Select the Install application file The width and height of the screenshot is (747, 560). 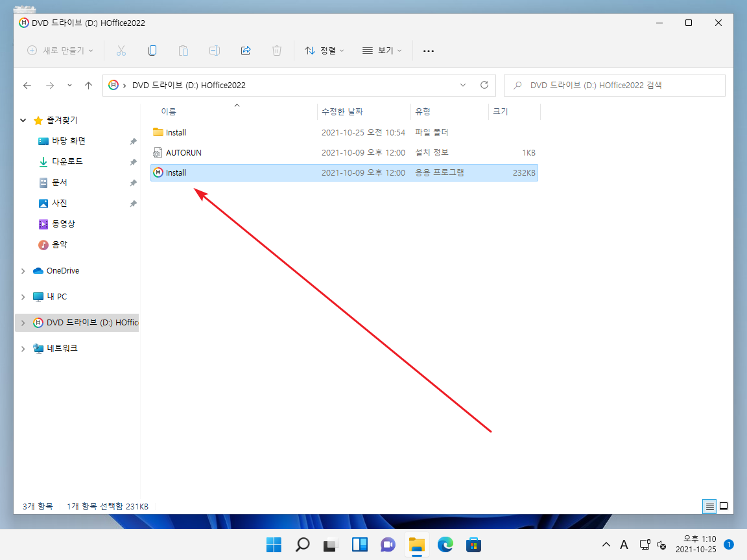pos(344,173)
